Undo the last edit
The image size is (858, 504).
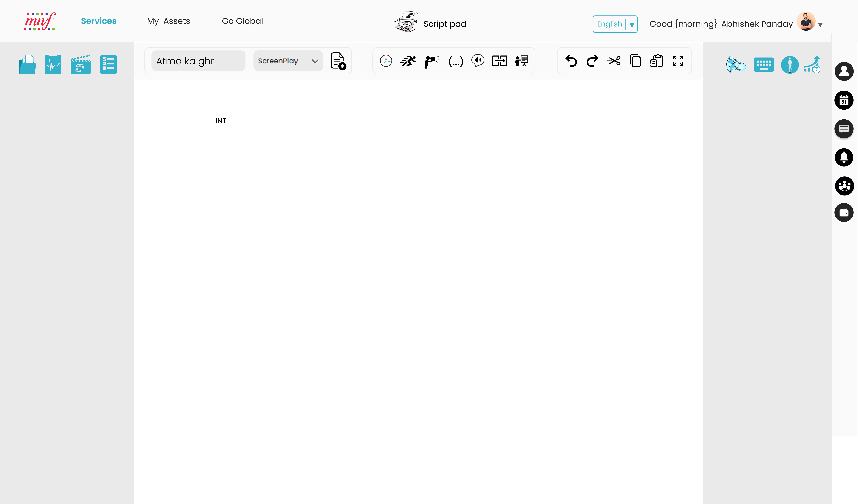[571, 61]
